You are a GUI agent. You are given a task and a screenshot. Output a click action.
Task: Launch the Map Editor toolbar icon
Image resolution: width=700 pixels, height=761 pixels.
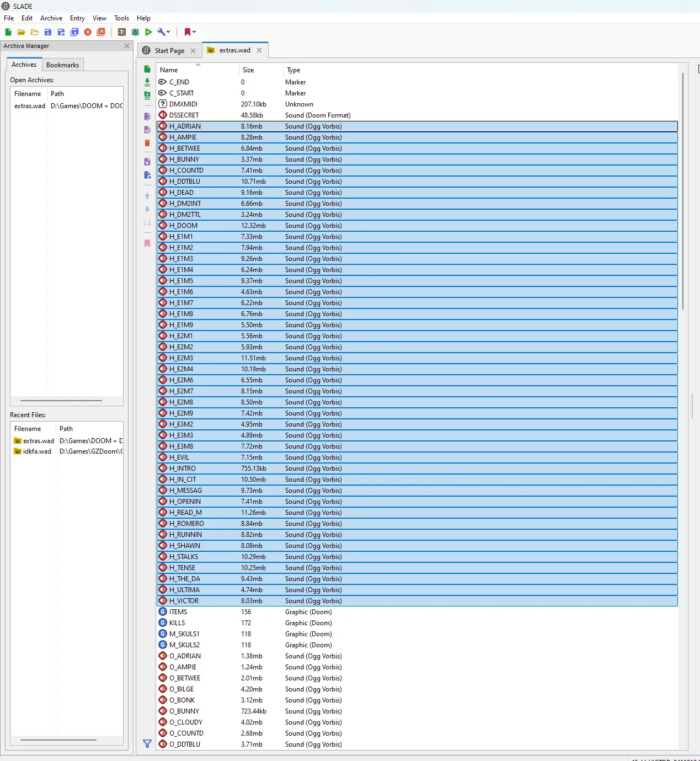pyautogui.click(x=135, y=32)
